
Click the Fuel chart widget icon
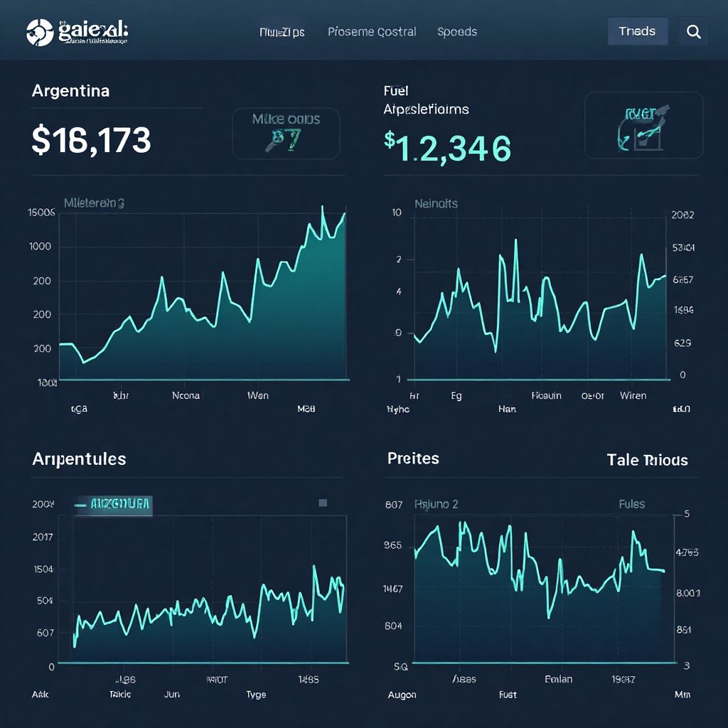[x=643, y=126]
